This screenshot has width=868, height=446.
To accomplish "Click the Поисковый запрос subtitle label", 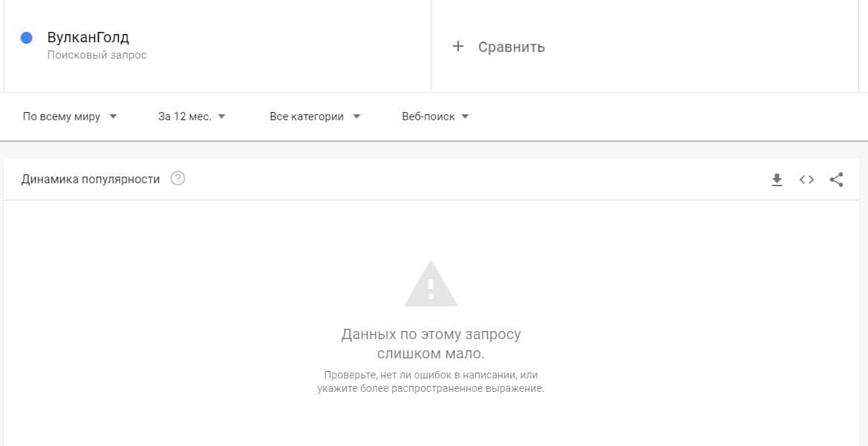I will point(97,56).
